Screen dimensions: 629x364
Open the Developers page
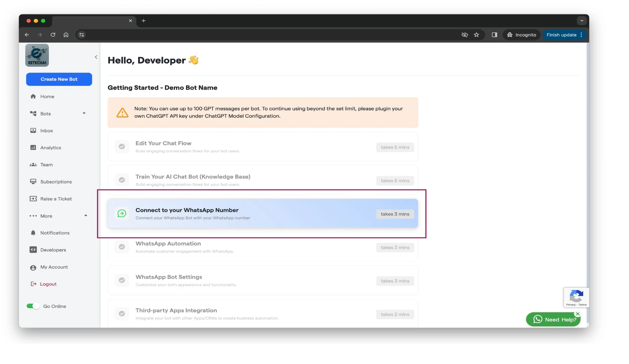(53, 250)
